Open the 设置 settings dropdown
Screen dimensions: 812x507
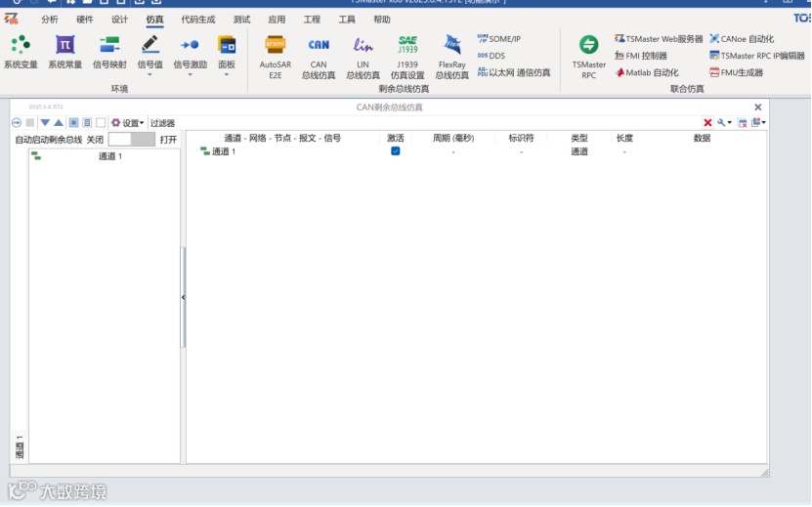(127, 123)
